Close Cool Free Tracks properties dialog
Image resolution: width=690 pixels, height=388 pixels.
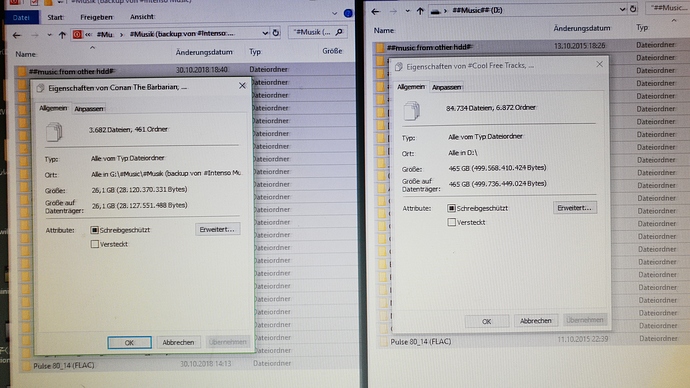[599, 64]
